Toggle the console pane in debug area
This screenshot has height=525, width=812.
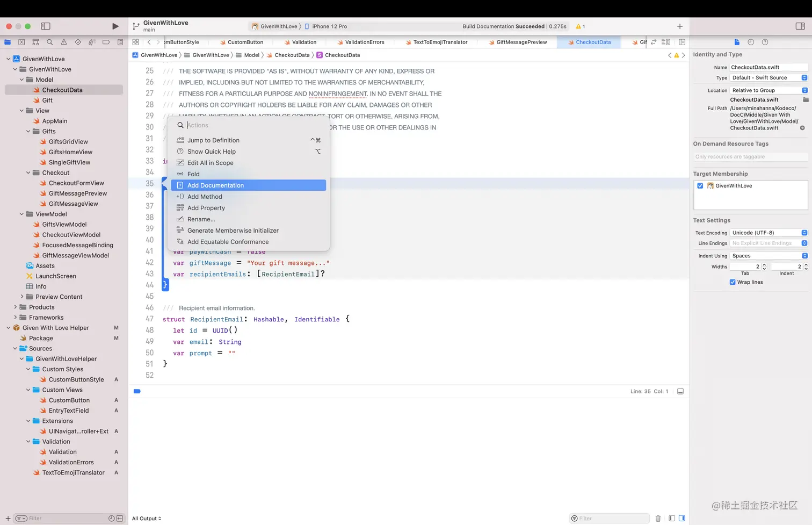(682, 519)
